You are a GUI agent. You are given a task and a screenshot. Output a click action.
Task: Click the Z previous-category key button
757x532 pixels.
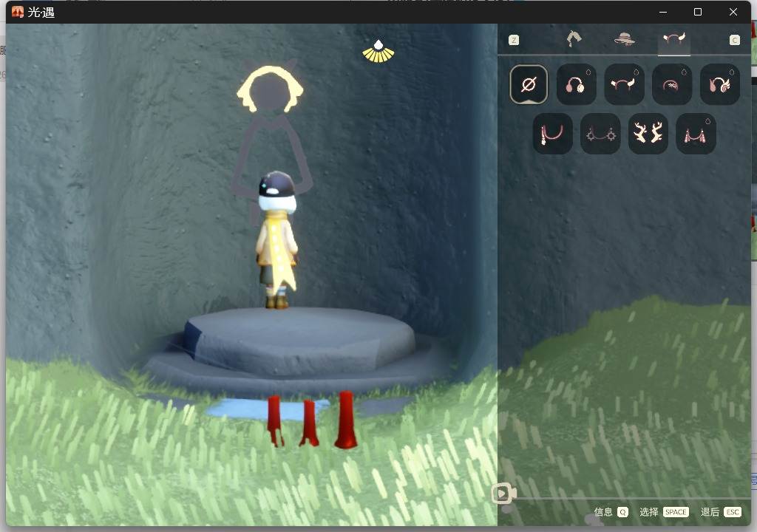tap(514, 40)
